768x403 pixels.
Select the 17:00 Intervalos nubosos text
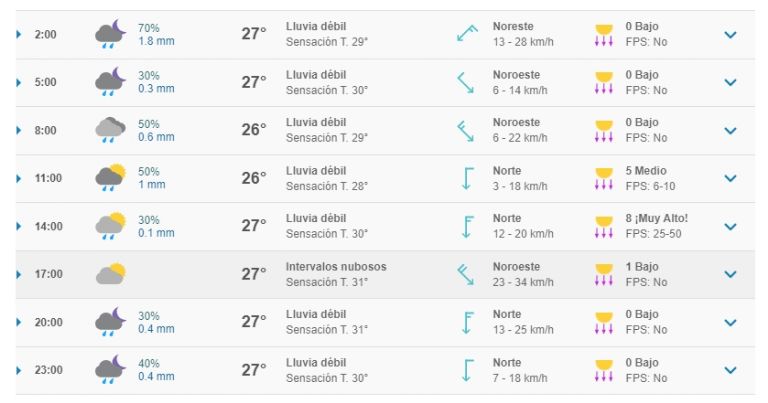(x=336, y=267)
